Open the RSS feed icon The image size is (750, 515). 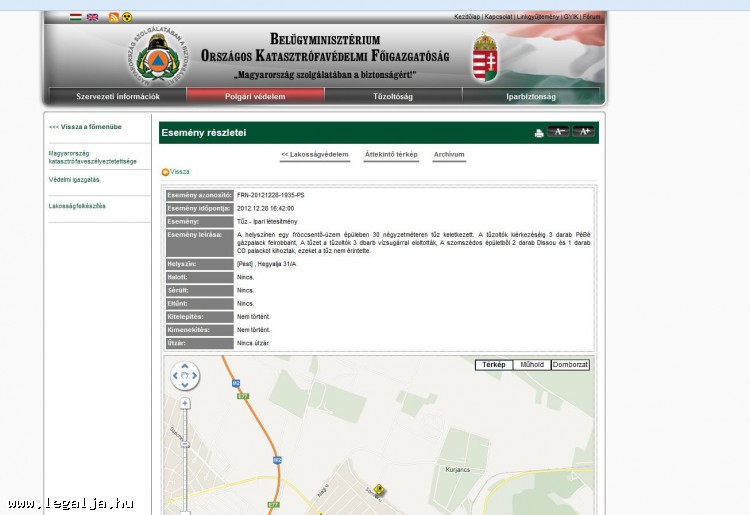(x=114, y=17)
